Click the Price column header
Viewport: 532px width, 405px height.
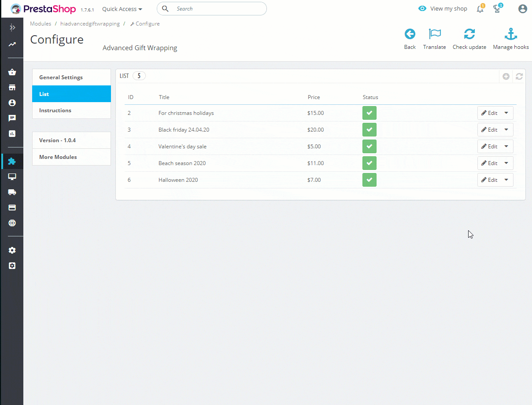tap(314, 97)
